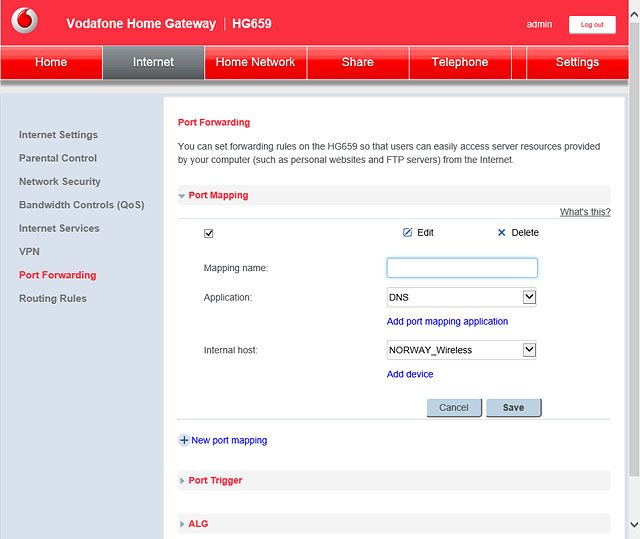Click the New port mapping link
This screenshot has height=539, width=640.
click(x=229, y=440)
